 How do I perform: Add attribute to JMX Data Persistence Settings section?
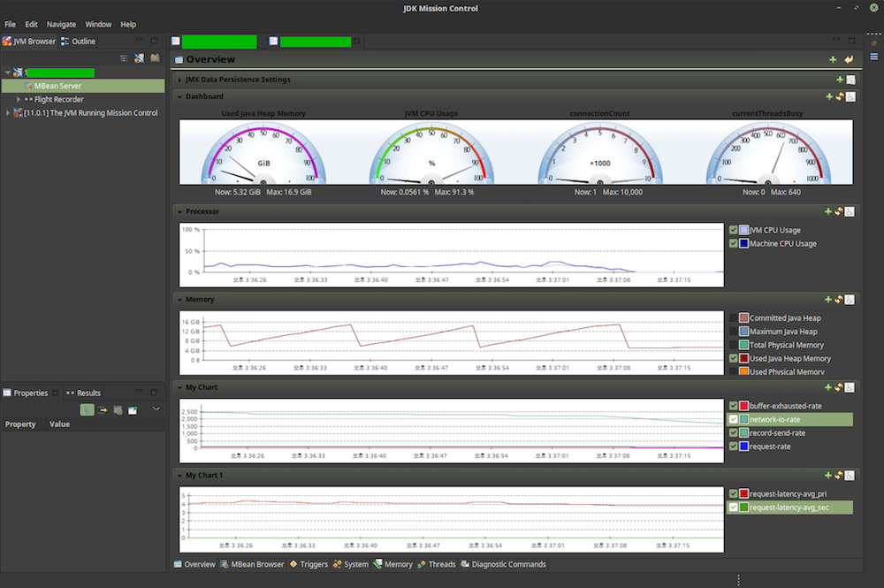(x=840, y=80)
